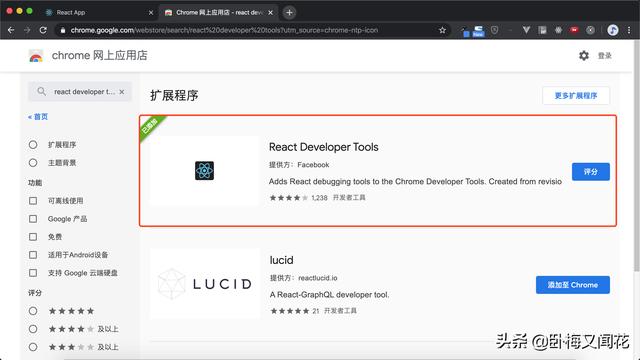Click the address bar URL

pos(224,30)
